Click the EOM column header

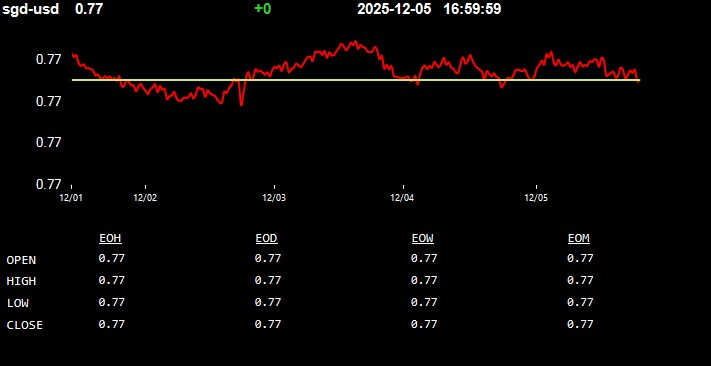579,238
